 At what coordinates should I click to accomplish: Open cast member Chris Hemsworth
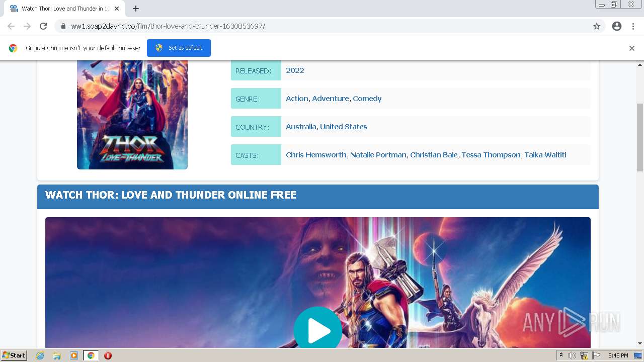[316, 155]
